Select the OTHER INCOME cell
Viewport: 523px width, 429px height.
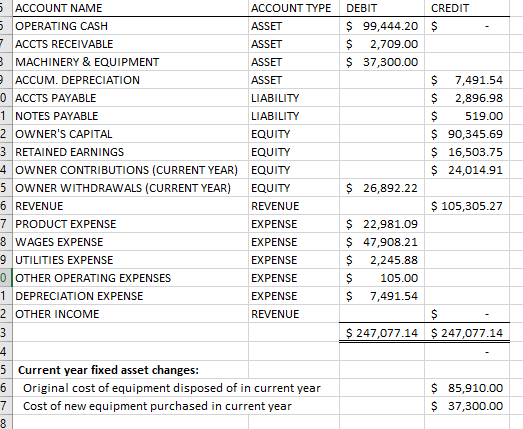pos(130,314)
